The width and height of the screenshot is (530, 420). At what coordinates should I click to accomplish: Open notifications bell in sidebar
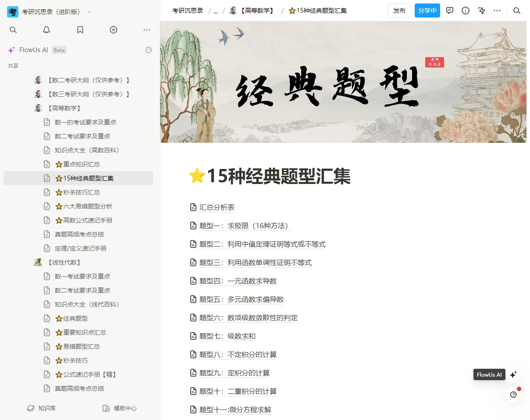46,30
